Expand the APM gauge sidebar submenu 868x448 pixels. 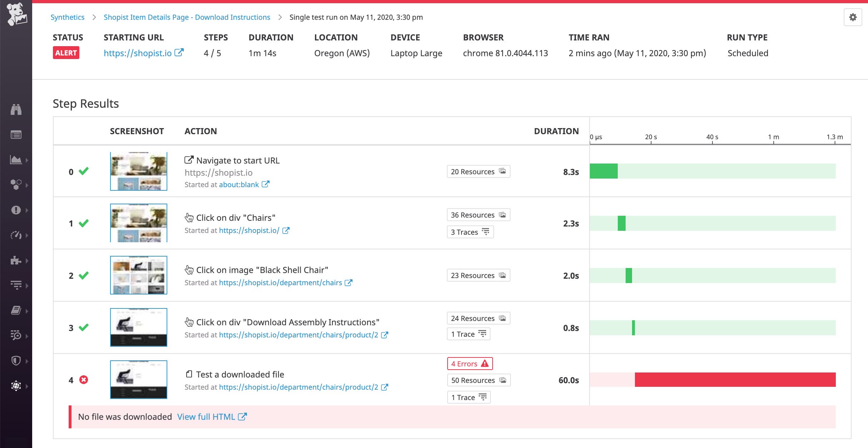coord(27,235)
